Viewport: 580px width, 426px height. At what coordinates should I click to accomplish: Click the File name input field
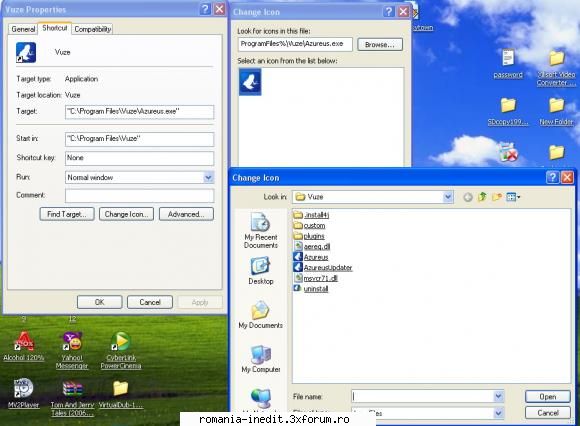click(422, 396)
